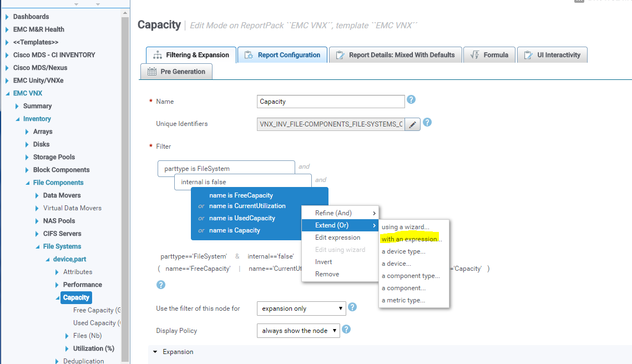Click the help icon next to Name field
This screenshot has height=364, width=632.
(411, 99)
